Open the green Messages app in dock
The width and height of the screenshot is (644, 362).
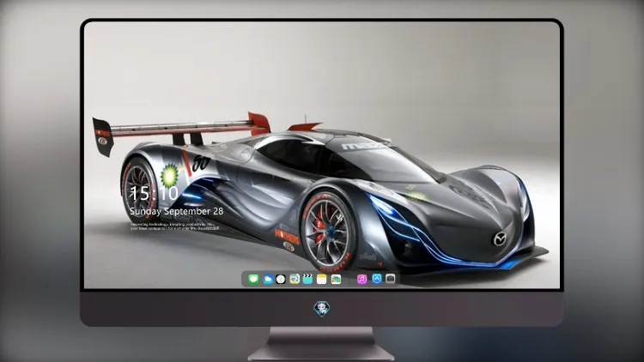coord(253,280)
